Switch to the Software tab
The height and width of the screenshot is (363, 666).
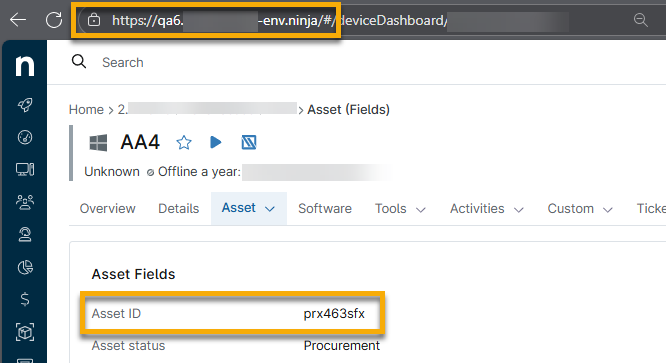(325, 208)
